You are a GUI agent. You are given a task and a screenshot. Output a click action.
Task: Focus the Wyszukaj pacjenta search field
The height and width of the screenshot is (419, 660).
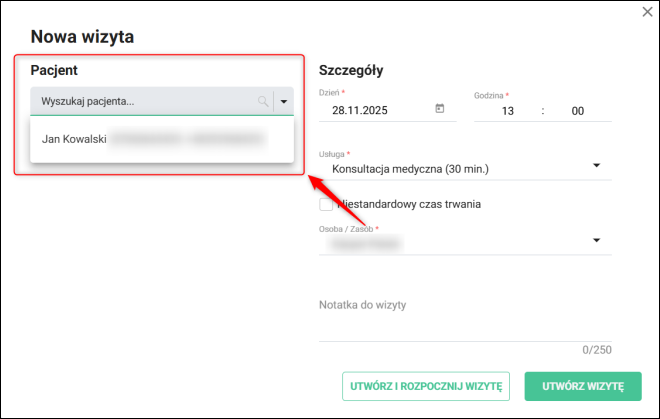click(x=140, y=101)
